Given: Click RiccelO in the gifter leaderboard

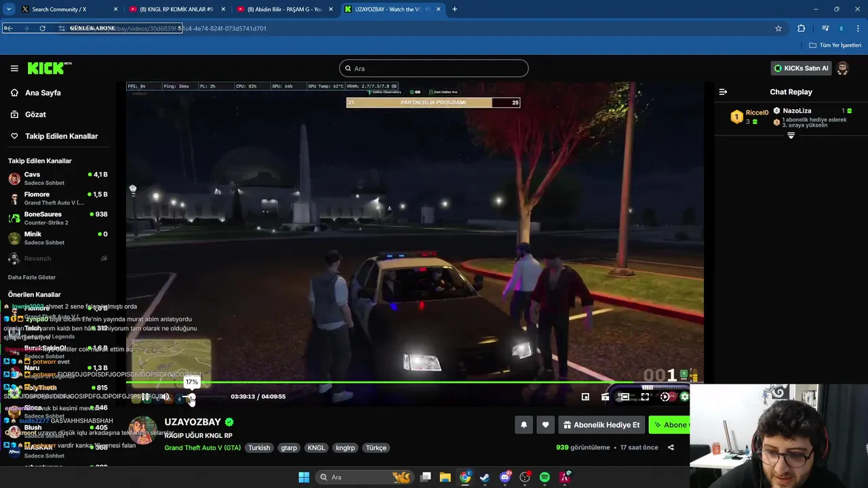Looking at the screenshot, I should (x=757, y=113).
